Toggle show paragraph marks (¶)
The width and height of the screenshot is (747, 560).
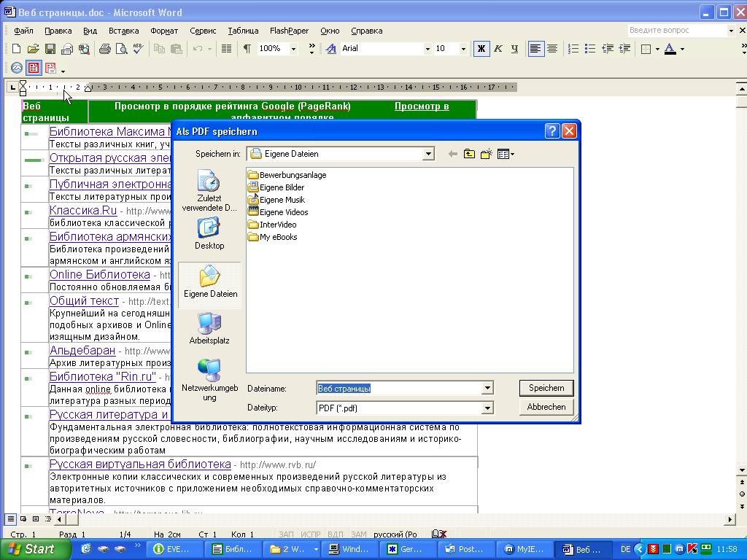coord(247,49)
